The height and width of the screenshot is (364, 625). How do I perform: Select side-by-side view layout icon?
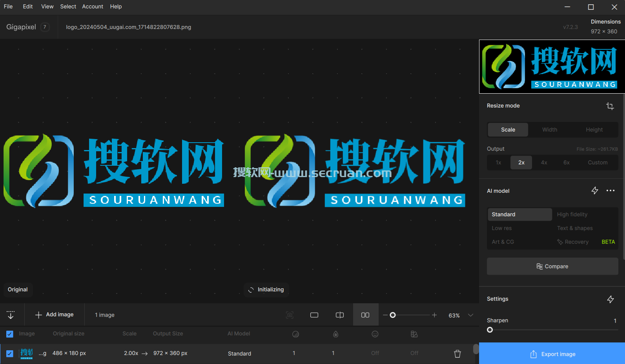(365, 315)
